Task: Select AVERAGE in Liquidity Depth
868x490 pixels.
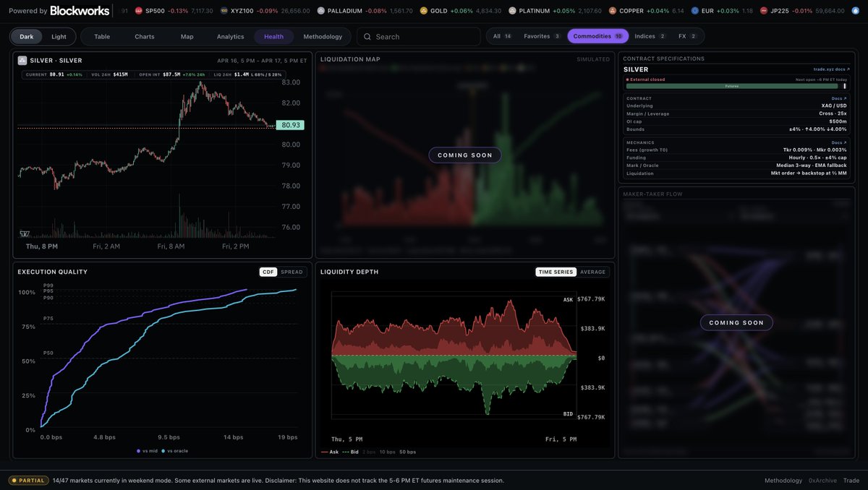Action: coord(593,272)
